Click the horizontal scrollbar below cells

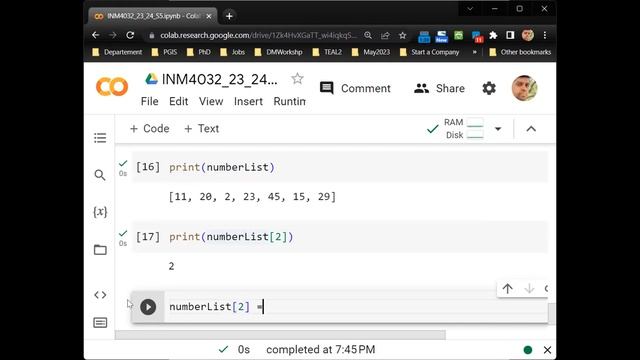280,335
